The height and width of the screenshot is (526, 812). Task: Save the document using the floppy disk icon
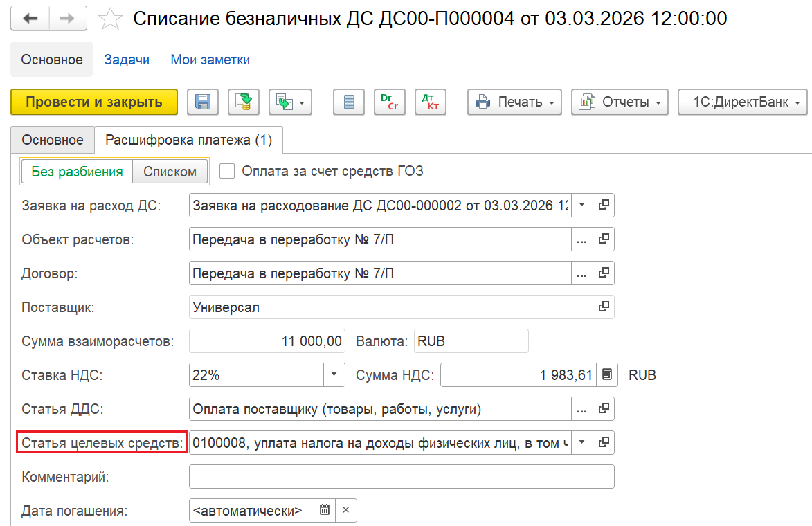[203, 102]
